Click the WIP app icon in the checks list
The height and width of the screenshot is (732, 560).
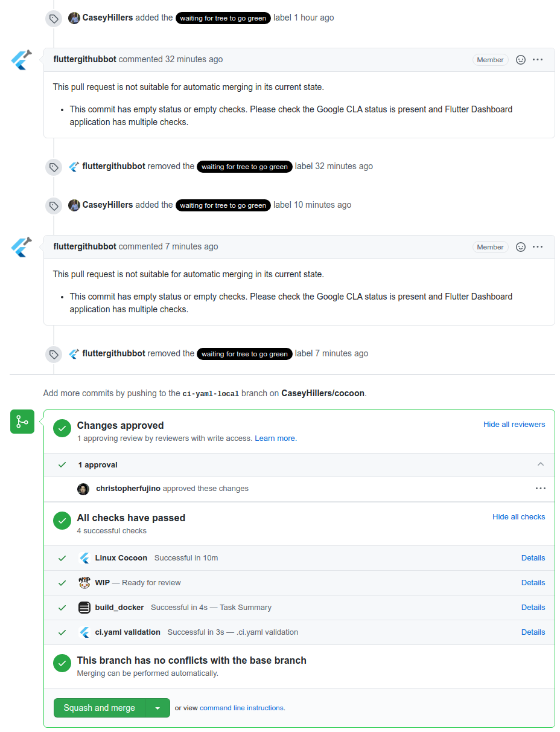84,582
